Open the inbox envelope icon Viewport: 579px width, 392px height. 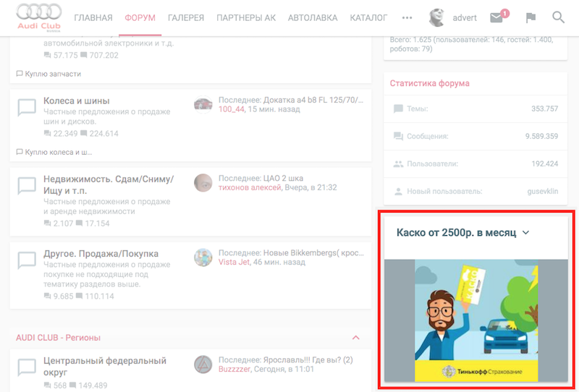[x=496, y=17]
